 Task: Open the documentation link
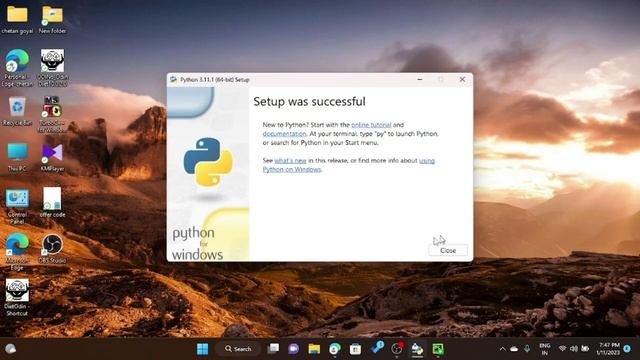[284, 134]
